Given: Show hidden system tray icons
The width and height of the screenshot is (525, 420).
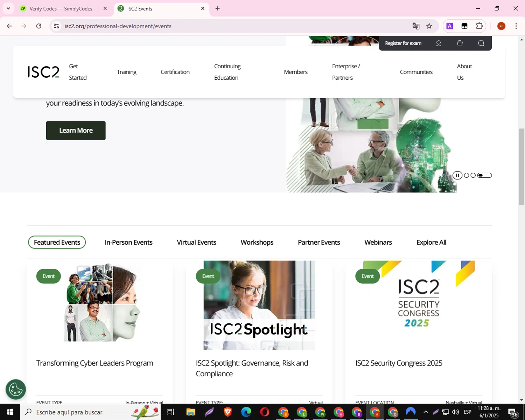Looking at the screenshot, I should [x=426, y=412].
